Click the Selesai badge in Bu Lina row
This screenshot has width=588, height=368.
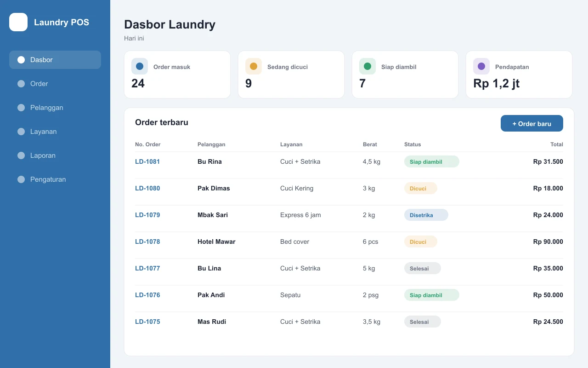(x=423, y=268)
